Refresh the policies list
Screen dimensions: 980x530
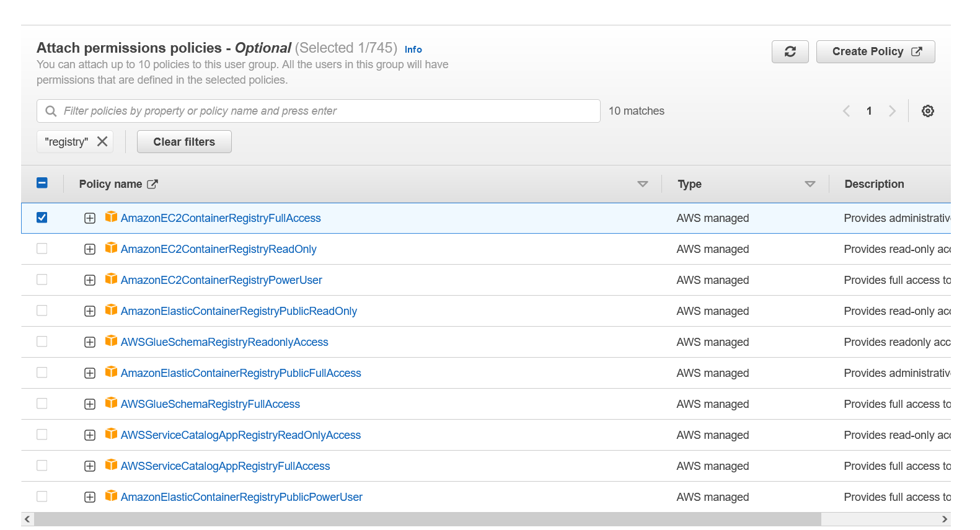point(790,51)
